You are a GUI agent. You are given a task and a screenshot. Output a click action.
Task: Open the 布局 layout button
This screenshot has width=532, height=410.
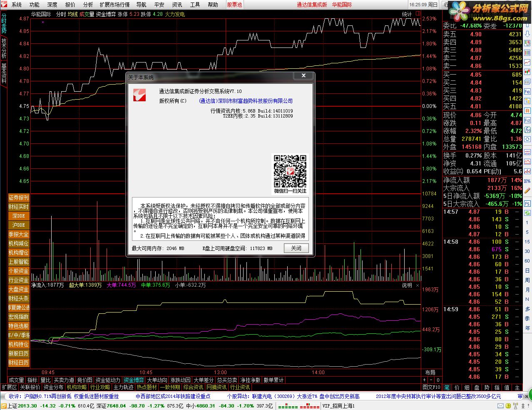point(430,372)
